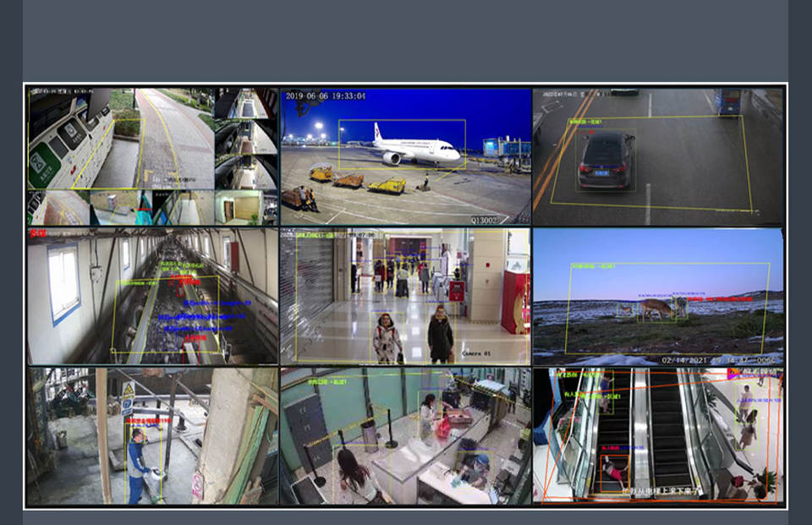Open the conveyor belt tunnel camera feed
This screenshot has height=525, width=812.
(x=153, y=296)
